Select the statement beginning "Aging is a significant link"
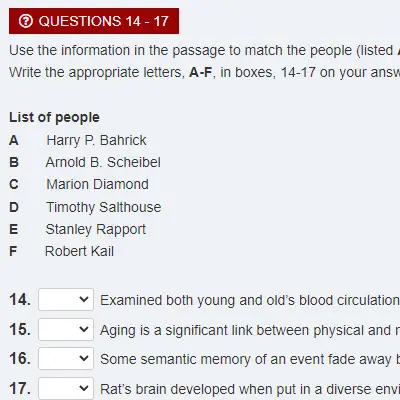Viewport: 400px width, 400px height. [x=250, y=330]
